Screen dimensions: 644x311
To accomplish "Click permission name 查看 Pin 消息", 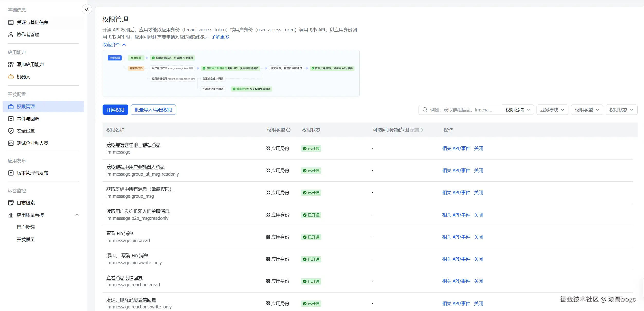I will click(x=120, y=233).
